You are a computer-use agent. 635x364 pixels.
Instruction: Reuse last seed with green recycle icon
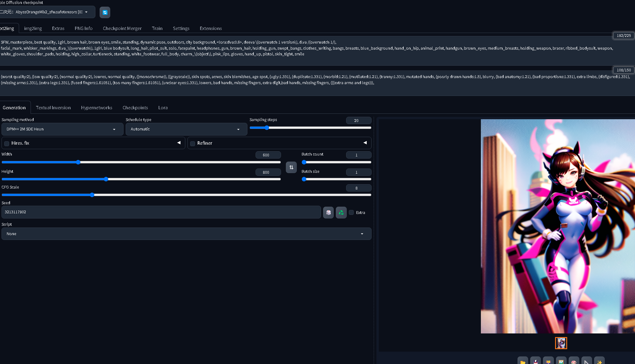coord(341,212)
